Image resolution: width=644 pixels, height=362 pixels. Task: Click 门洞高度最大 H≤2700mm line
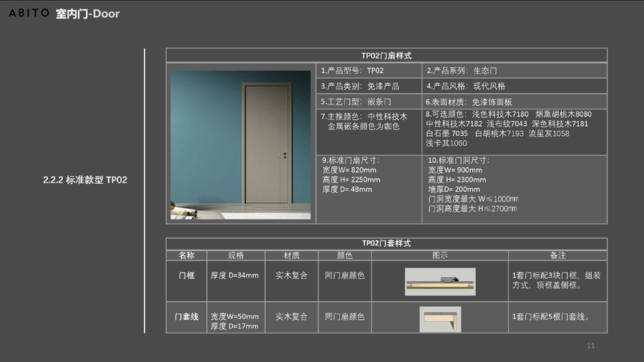tap(472, 209)
